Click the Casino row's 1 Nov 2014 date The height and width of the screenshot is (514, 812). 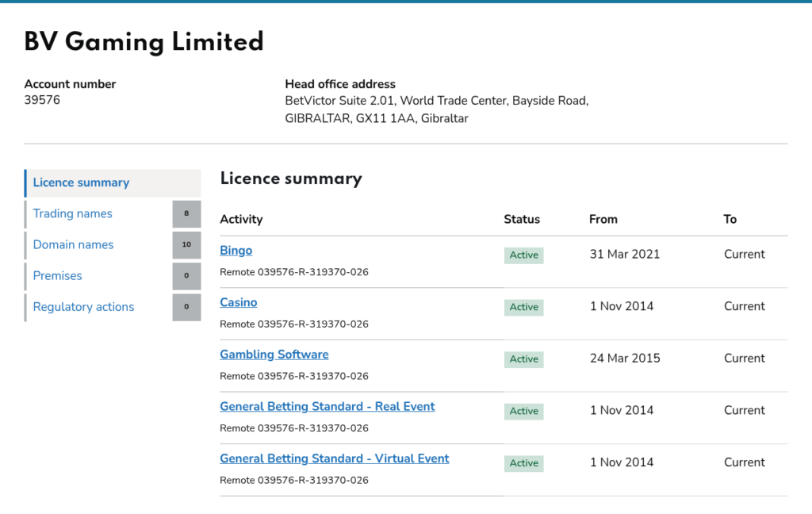[x=622, y=306]
